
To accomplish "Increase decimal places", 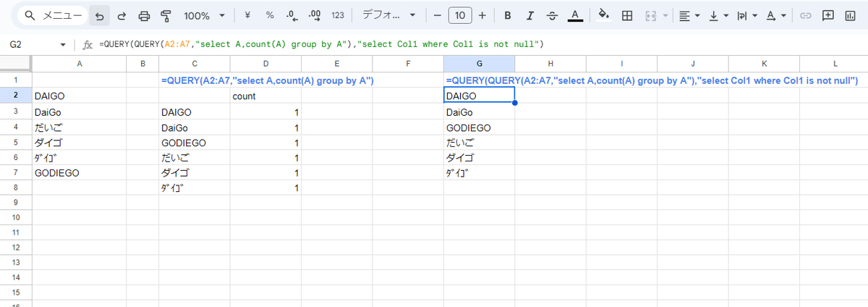I will [x=315, y=15].
